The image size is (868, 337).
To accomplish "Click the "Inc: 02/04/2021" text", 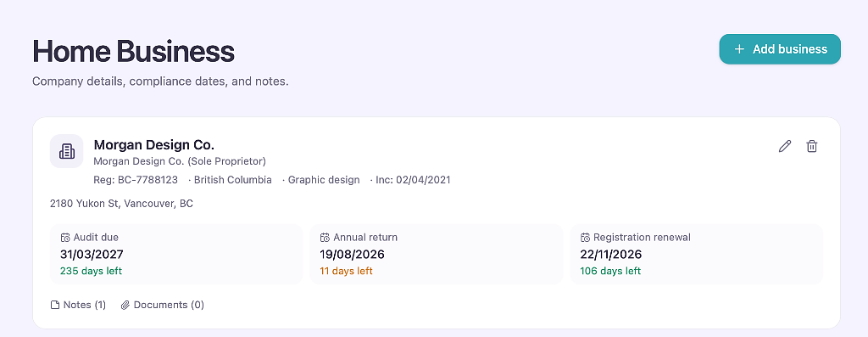I will pos(413,180).
